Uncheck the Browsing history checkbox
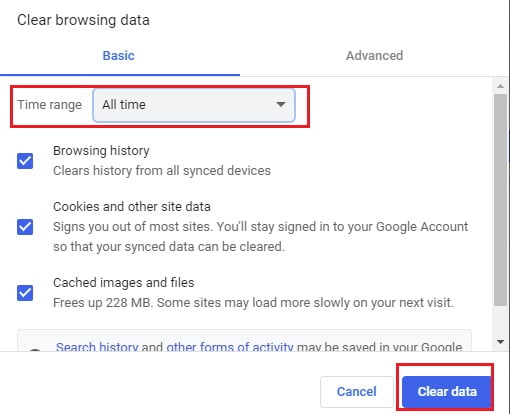This screenshot has height=414, width=510. click(25, 161)
